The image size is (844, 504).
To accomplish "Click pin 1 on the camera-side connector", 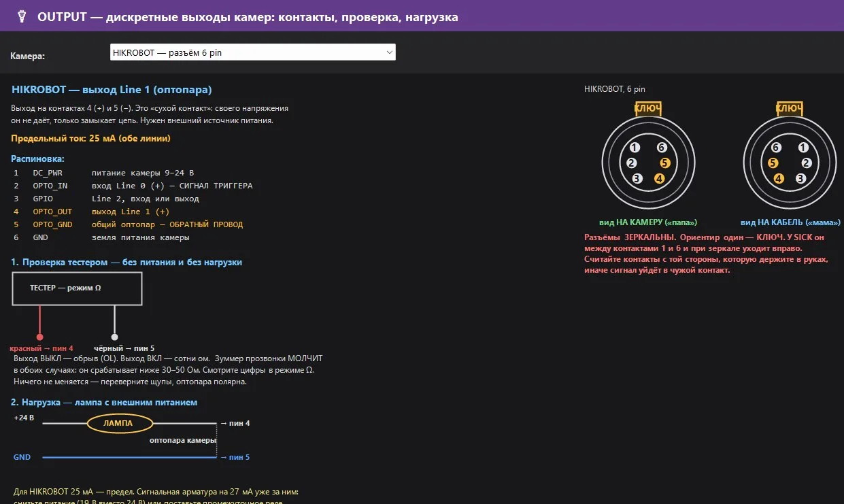I will [x=635, y=148].
